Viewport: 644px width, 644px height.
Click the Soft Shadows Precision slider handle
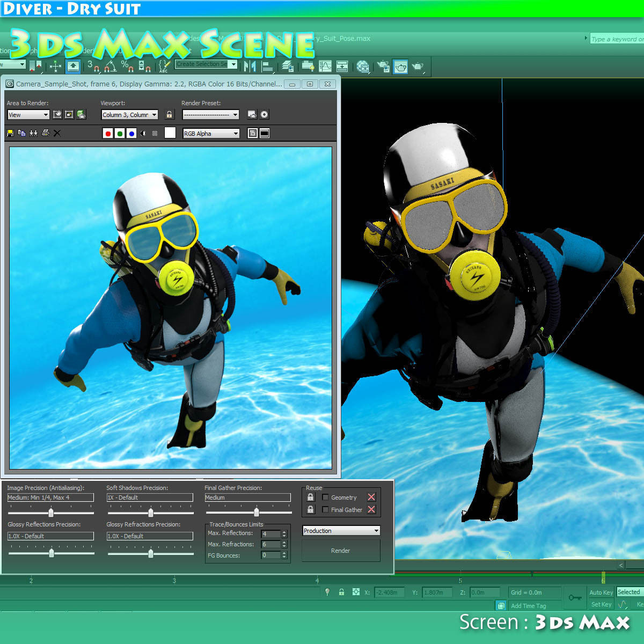pyautogui.click(x=151, y=513)
